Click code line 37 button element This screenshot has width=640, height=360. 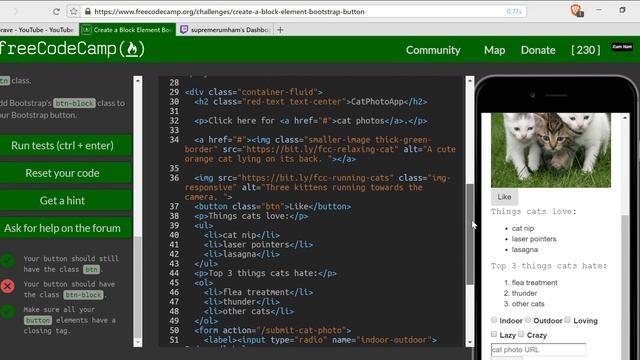272,207
